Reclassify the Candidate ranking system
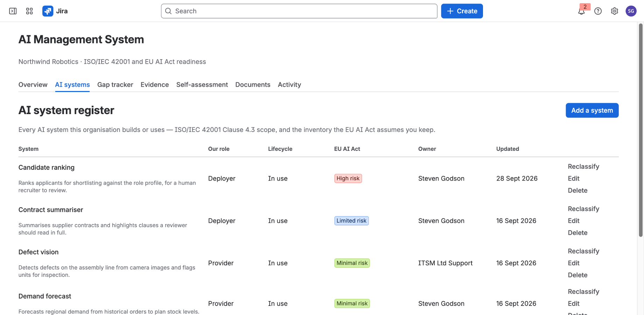 point(583,167)
